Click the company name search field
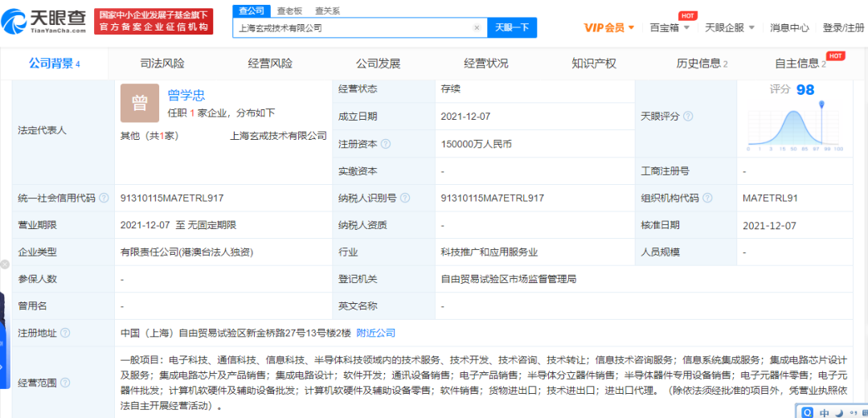The height and width of the screenshot is (418, 868). [354, 27]
